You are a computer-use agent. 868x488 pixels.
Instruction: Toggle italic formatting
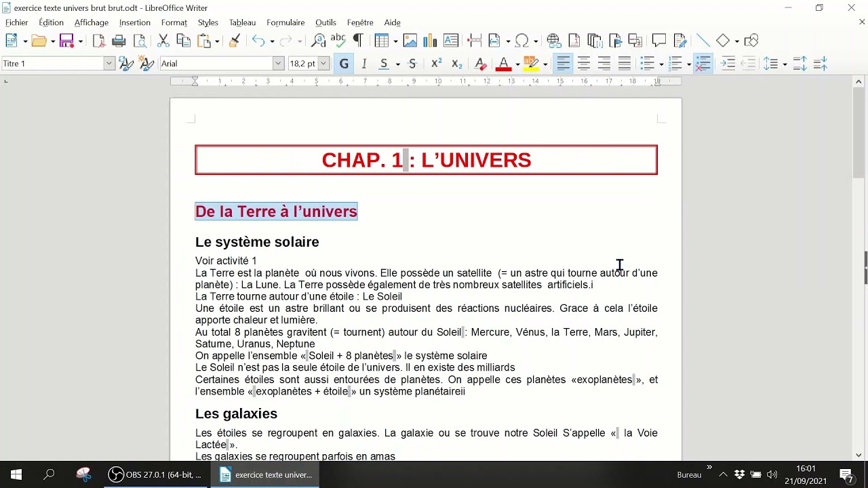point(364,64)
